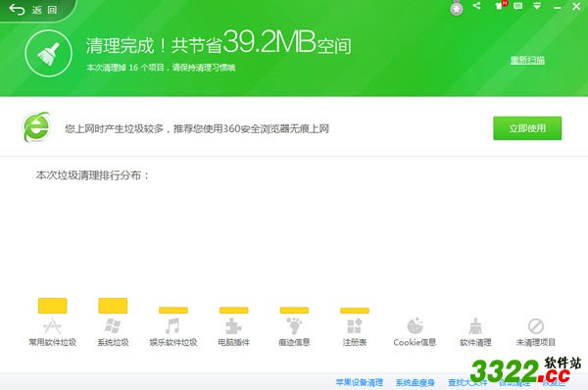Click the 重新扫描 rescan link

coord(527,60)
